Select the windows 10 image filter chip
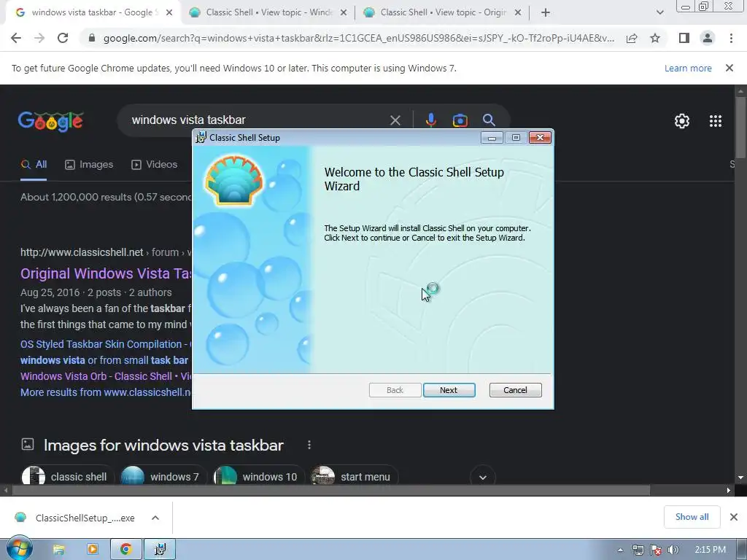Screen dimensions: 747x560 coord(258,476)
